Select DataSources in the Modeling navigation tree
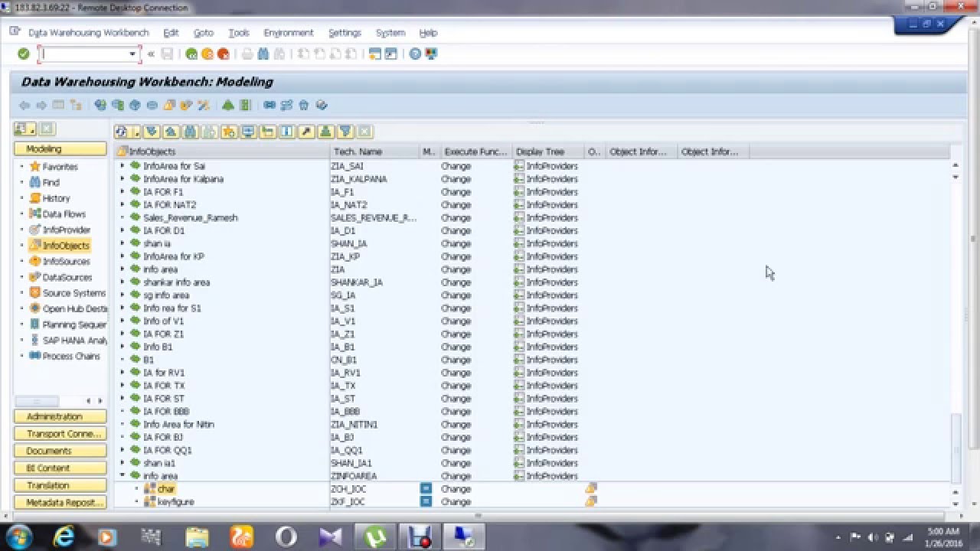 tap(67, 277)
